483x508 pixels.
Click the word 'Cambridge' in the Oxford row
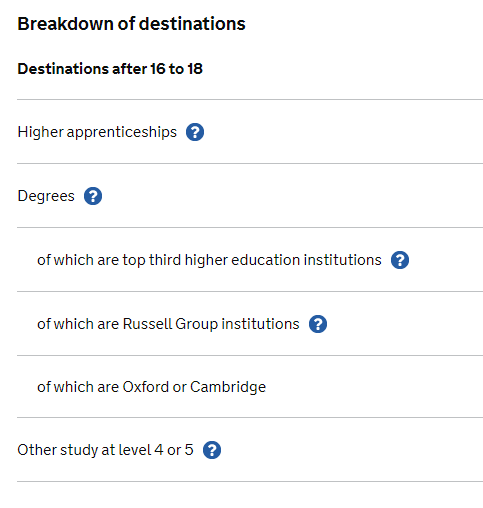tap(228, 387)
